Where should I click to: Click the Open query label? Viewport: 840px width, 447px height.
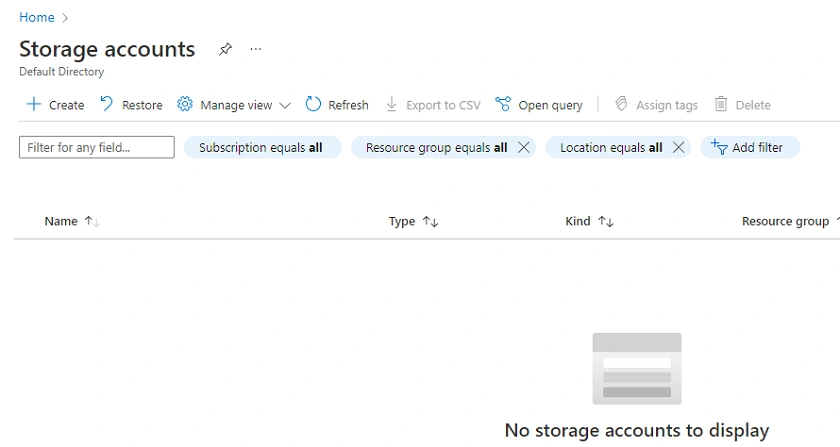550,105
